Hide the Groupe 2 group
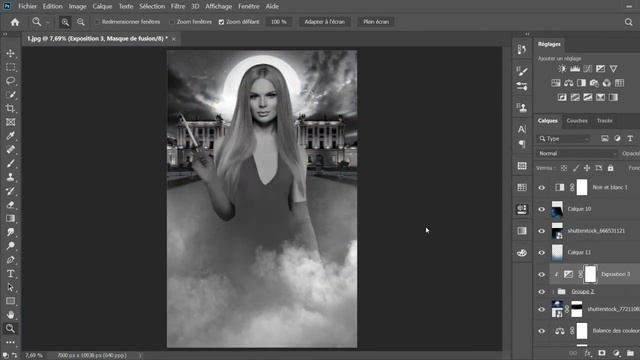 tap(542, 292)
